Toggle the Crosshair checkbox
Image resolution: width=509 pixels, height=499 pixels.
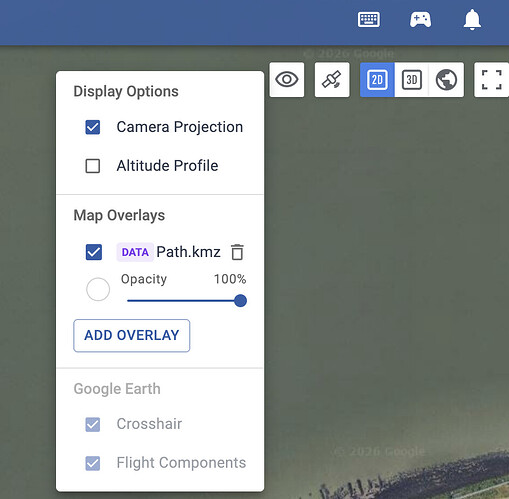pyautogui.click(x=93, y=424)
